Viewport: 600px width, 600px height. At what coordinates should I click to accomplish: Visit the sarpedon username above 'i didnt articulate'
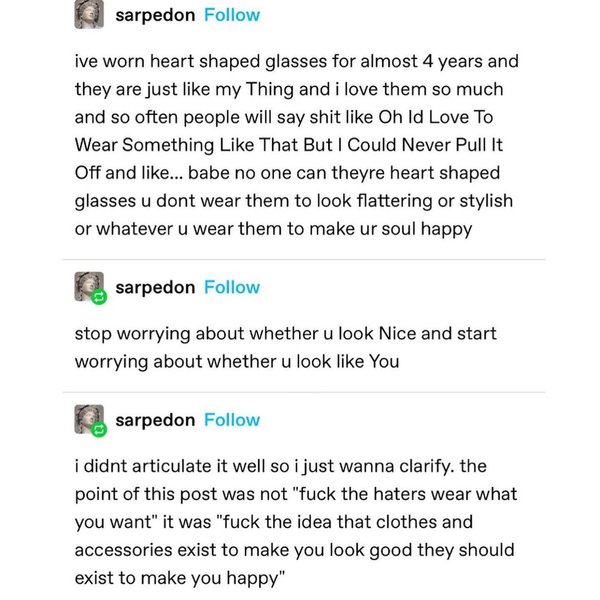(x=155, y=420)
